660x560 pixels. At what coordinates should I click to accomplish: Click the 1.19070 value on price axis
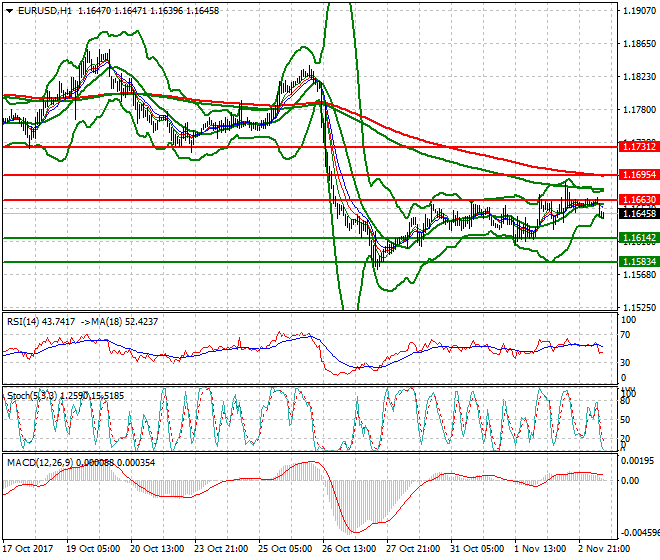coord(638,11)
